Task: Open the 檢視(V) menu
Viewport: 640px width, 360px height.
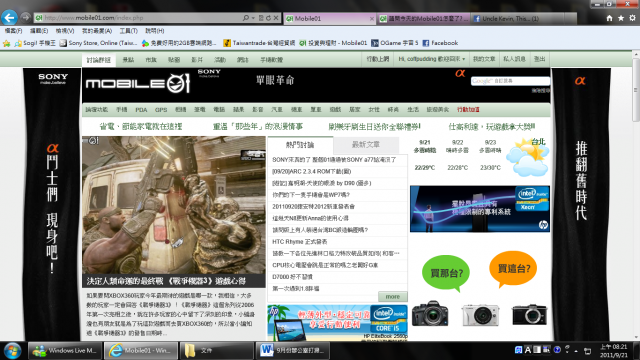Action: coord(65,31)
